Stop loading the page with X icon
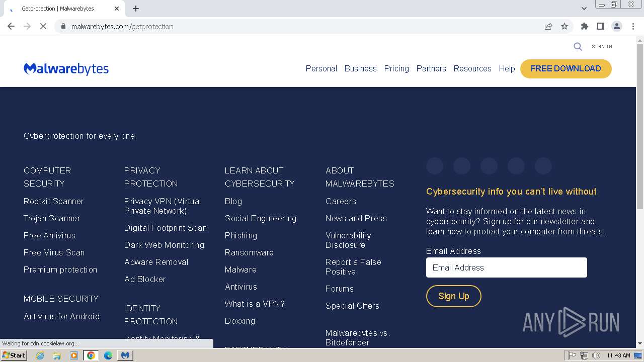The width and height of the screenshot is (644, 362). pos(43,26)
